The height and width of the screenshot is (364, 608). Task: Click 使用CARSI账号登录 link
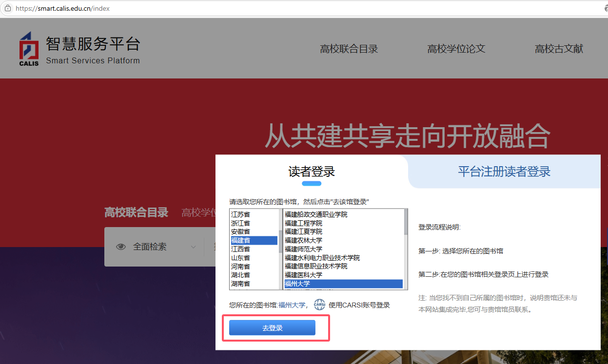(x=359, y=306)
